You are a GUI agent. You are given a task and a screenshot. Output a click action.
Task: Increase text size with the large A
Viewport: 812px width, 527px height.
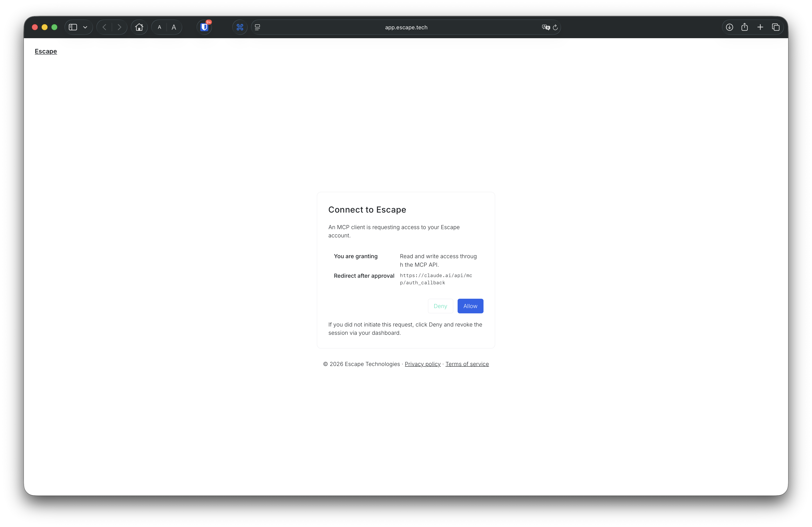[174, 27]
